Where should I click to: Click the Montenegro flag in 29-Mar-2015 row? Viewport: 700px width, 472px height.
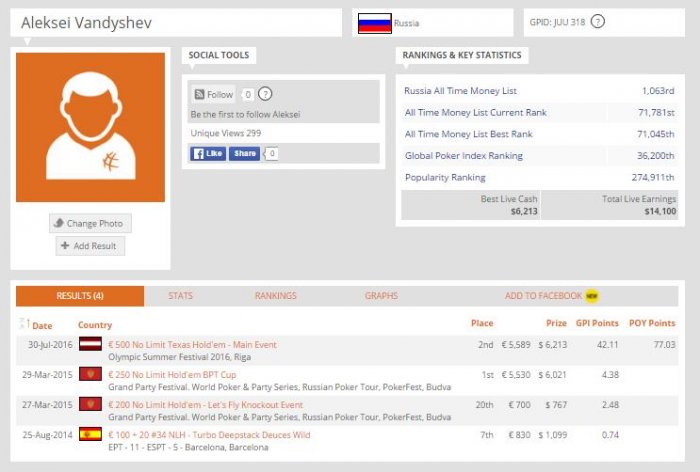[x=90, y=374]
